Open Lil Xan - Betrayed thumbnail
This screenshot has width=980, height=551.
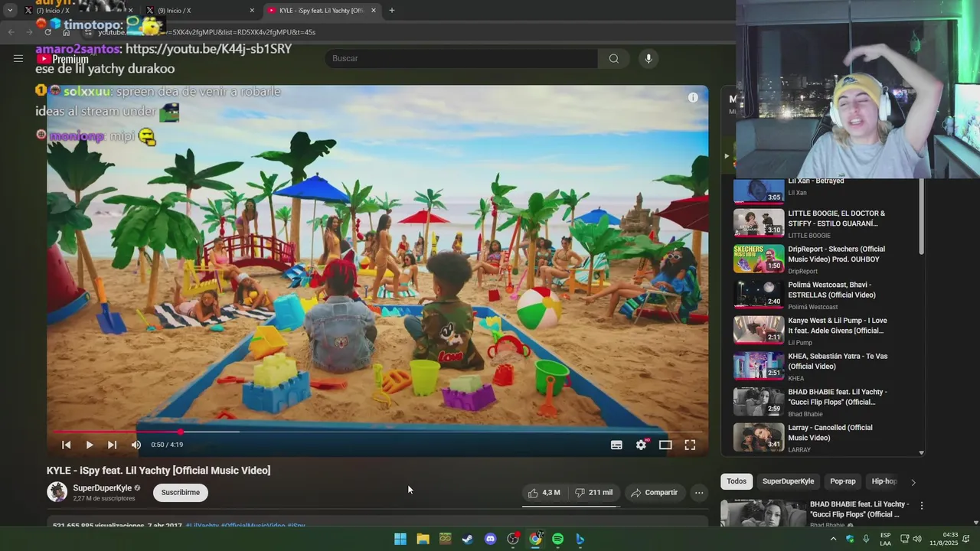[759, 191]
